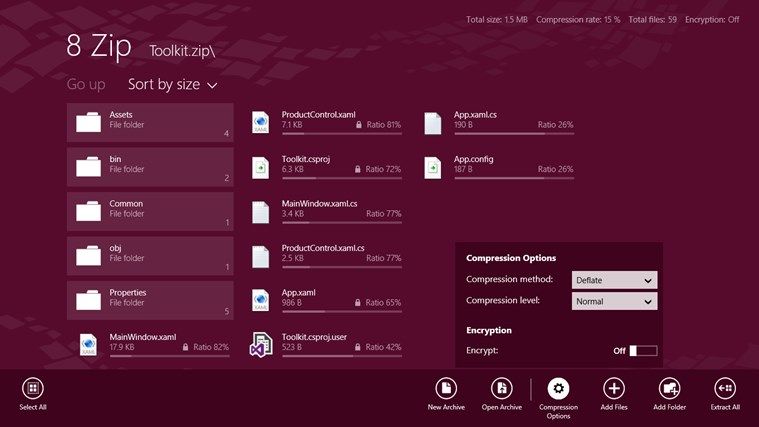Click the Select All icon
Viewport: 759px width, 427px height.
[x=33, y=388]
